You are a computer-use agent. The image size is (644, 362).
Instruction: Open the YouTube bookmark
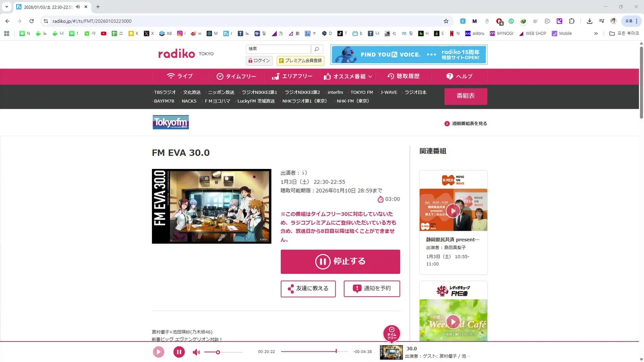click(104, 34)
